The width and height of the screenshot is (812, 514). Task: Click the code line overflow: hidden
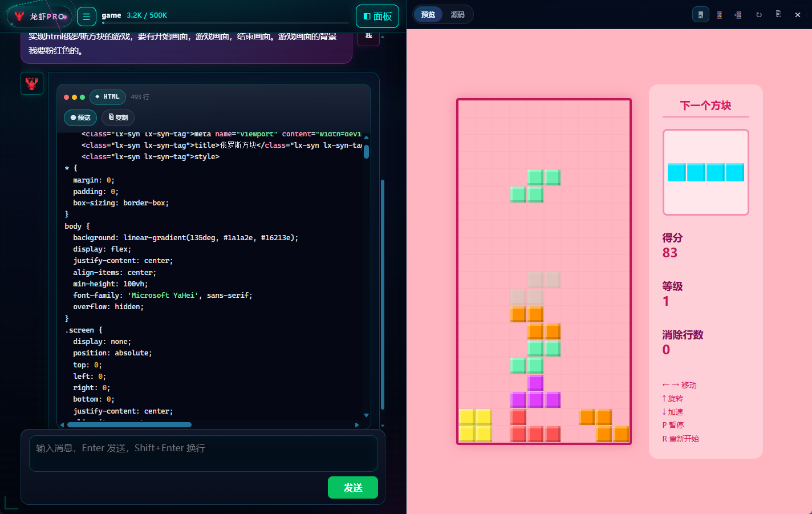108,307
